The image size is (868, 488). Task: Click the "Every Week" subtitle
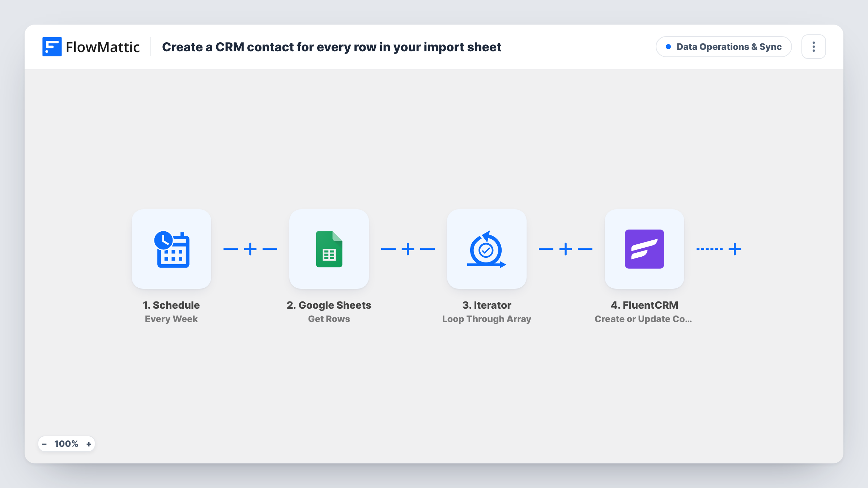(171, 319)
